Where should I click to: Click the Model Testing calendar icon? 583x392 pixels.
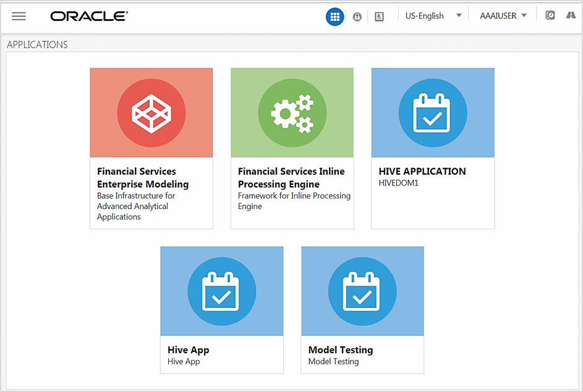pos(362,291)
